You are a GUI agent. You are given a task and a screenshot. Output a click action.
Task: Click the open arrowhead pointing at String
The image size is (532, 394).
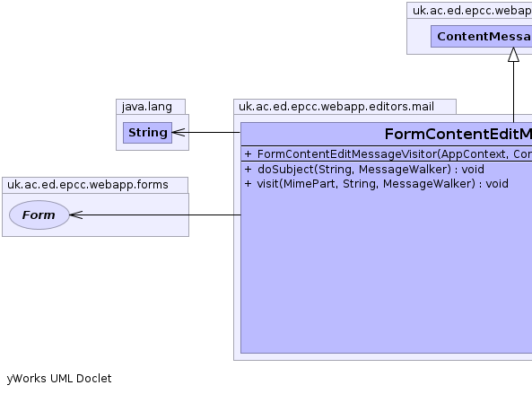pos(179,132)
